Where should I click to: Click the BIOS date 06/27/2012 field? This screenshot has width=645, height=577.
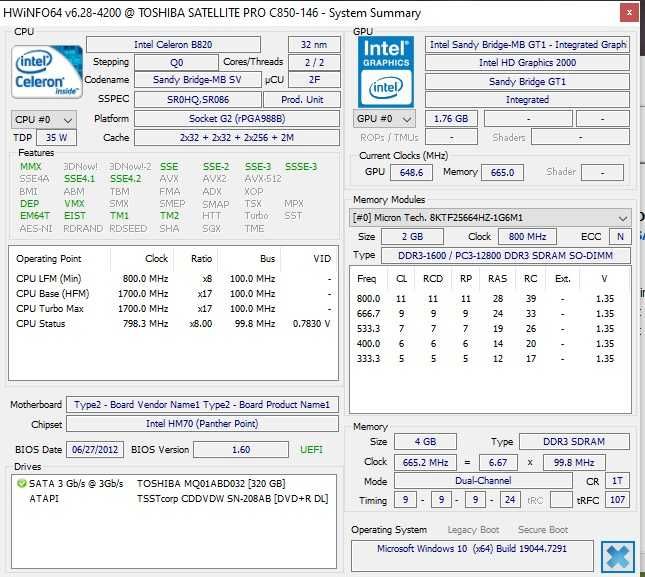(x=95, y=450)
